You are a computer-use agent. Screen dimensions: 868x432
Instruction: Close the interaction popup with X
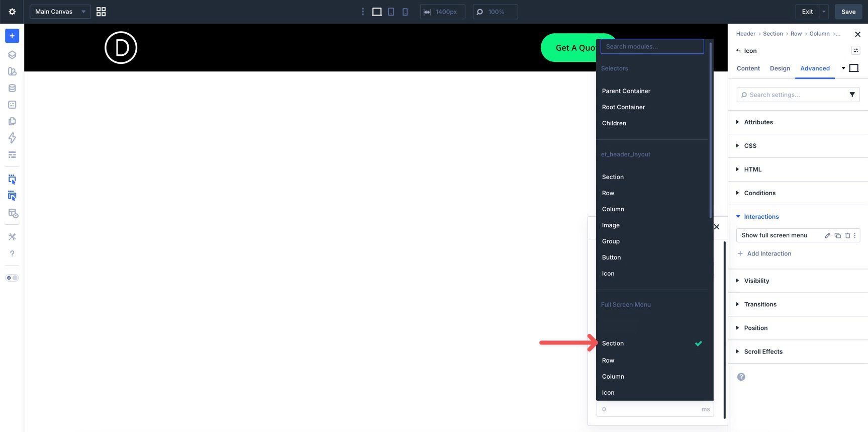(717, 227)
